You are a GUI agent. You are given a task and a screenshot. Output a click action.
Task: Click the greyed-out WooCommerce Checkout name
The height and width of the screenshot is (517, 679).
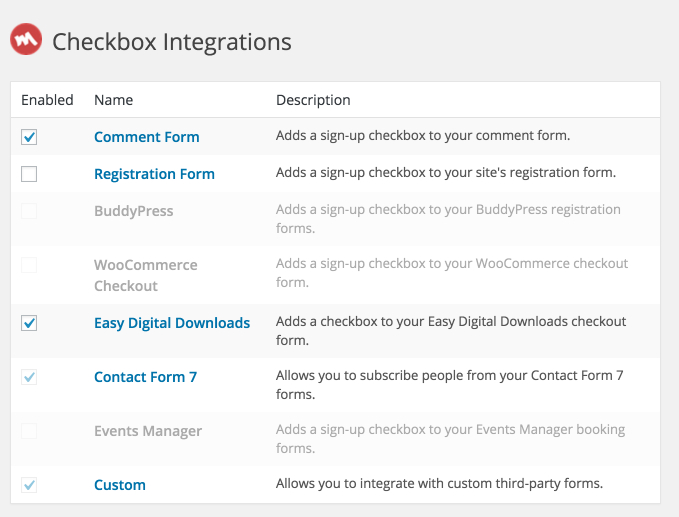146,275
